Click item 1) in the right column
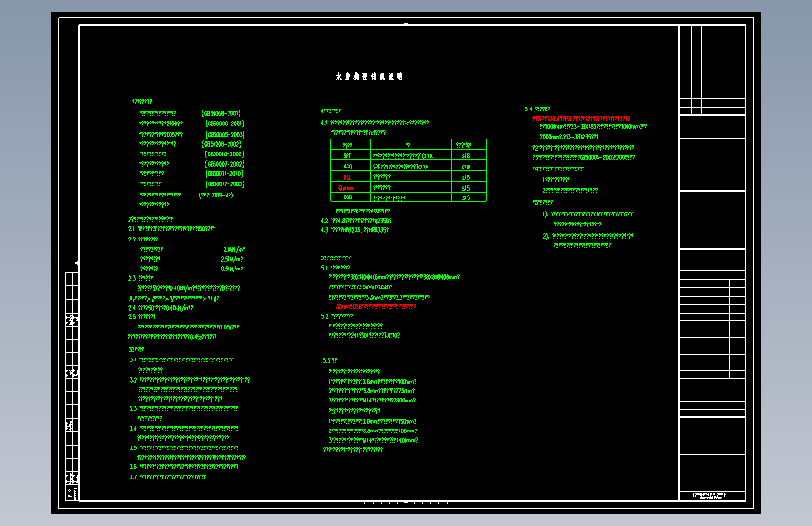 (x=588, y=213)
